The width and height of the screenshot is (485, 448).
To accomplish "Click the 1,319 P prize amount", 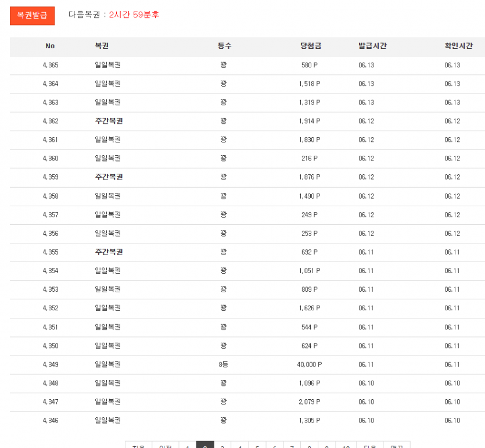I will [310, 102].
